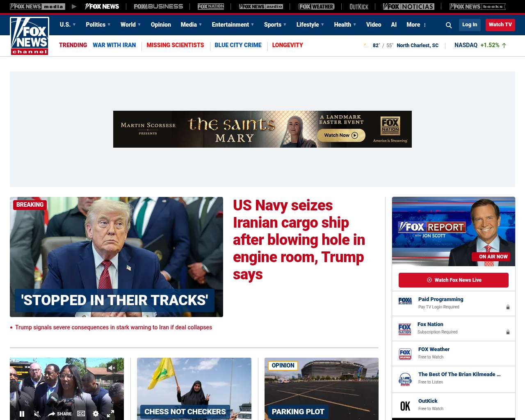Click the Log In button
525x420 pixels.
point(470,25)
